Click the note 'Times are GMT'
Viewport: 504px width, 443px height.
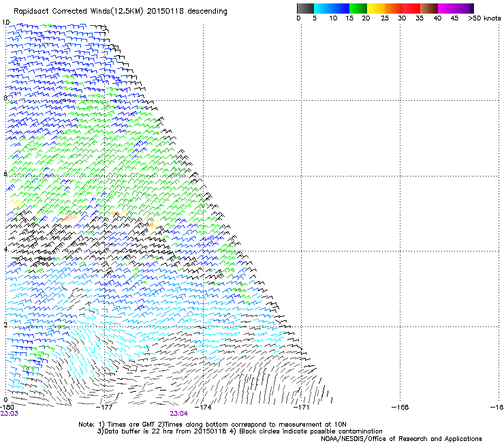tap(131, 425)
